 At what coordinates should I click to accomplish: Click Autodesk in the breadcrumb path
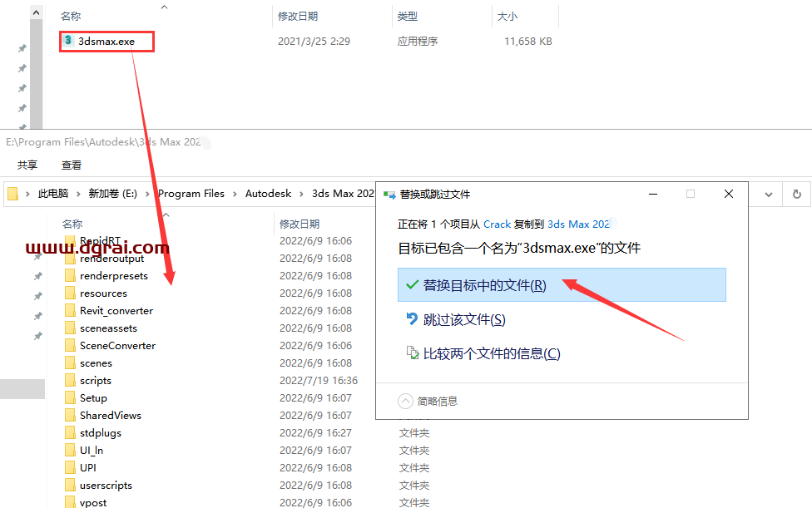click(268, 194)
